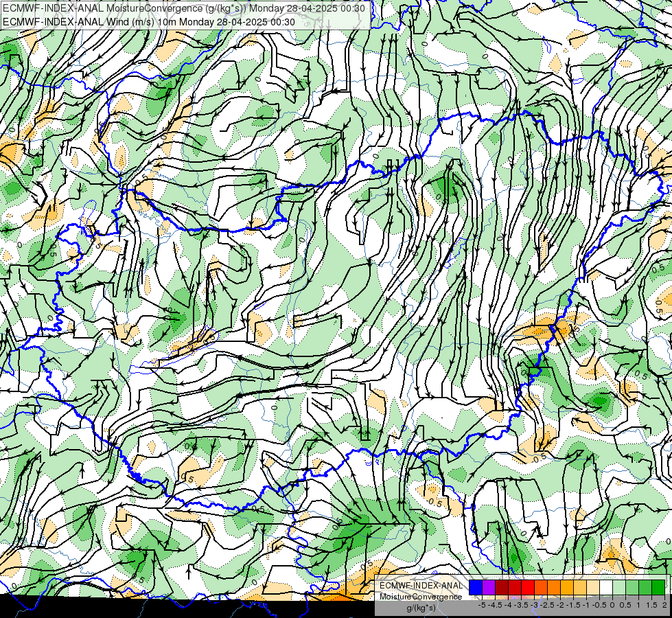Image resolution: width=672 pixels, height=618 pixels.
Task: Click the legend value -3.5
Action: tap(521, 605)
